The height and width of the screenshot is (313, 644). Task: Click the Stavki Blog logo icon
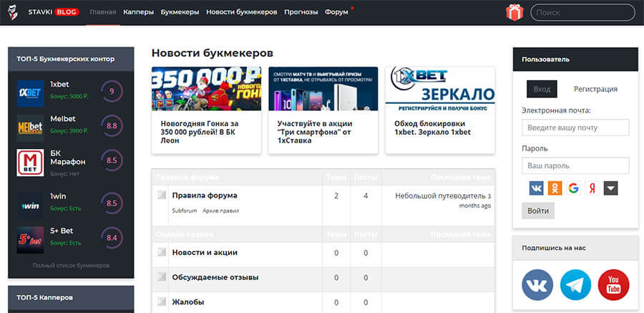(14, 12)
